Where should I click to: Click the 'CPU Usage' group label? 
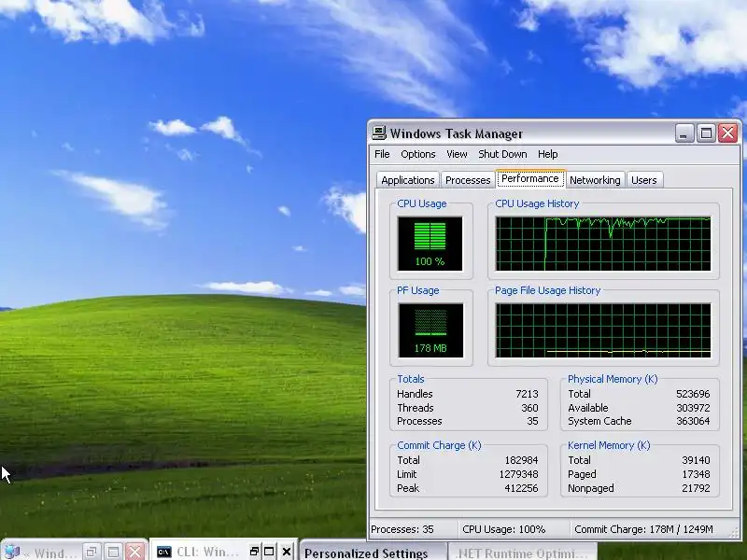coord(422,203)
